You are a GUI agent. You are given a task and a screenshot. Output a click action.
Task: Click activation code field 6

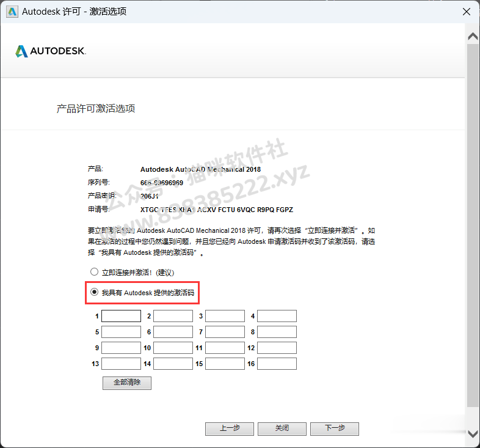[173, 332]
